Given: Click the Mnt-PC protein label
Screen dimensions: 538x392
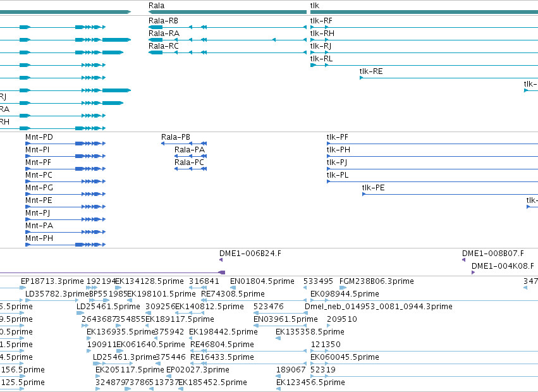Looking at the screenshot, I should click(39, 175).
